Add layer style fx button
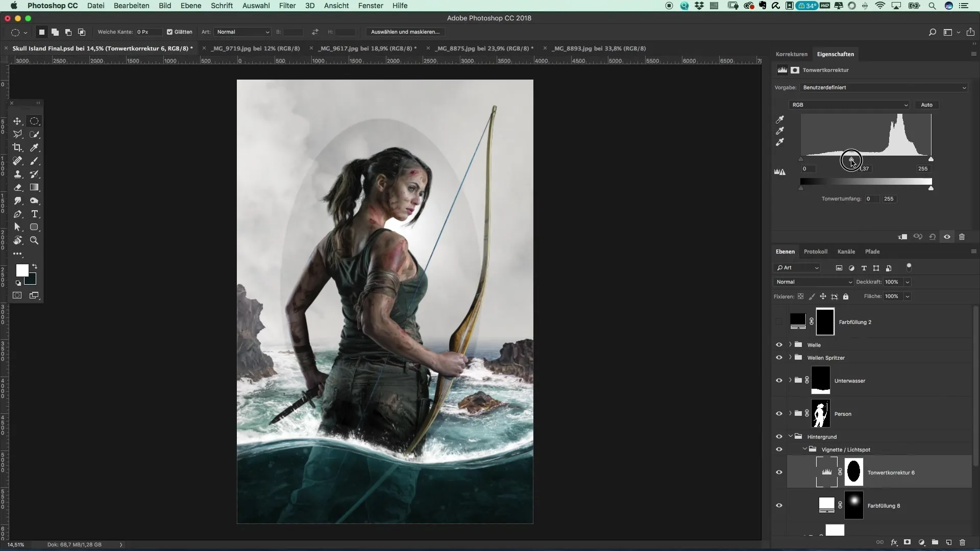Viewport: 980px width, 551px height. [x=894, y=542]
